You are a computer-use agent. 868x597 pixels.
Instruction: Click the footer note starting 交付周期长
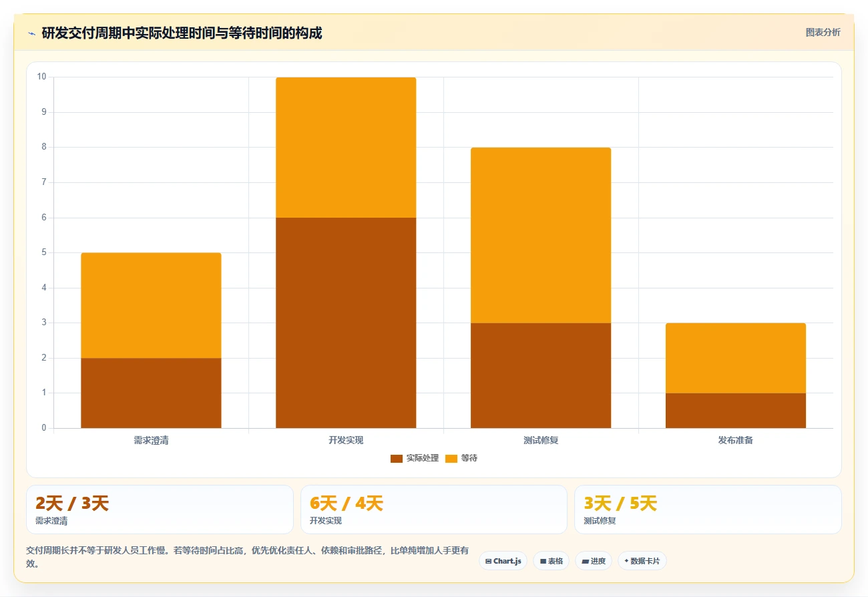pyautogui.click(x=247, y=557)
